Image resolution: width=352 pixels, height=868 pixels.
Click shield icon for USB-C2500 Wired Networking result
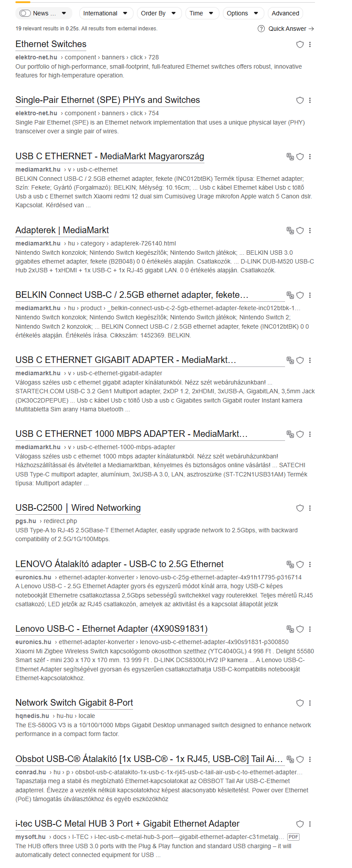pos(300,508)
